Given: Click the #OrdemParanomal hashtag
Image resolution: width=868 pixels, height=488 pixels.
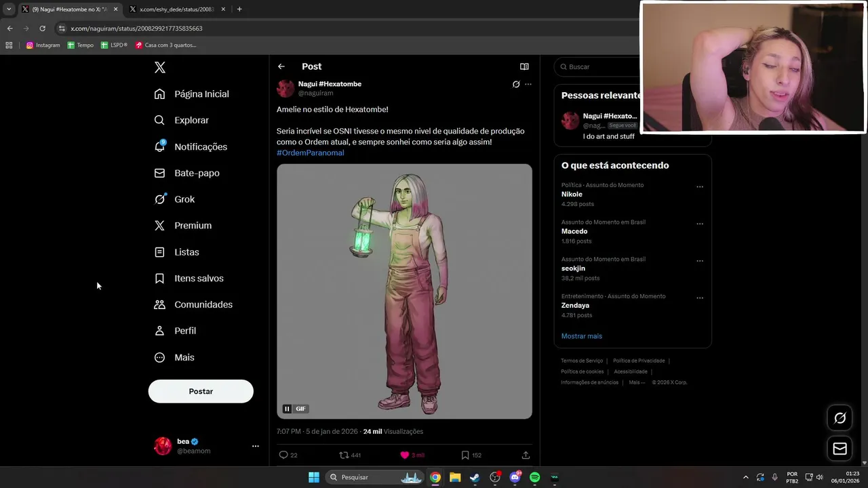Looking at the screenshot, I should click(x=310, y=152).
